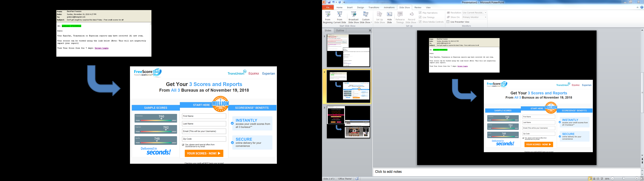Save presentation via Quick Access toolbar
Image resolution: width=644 pixels, height=181 pixels.
click(x=329, y=2)
